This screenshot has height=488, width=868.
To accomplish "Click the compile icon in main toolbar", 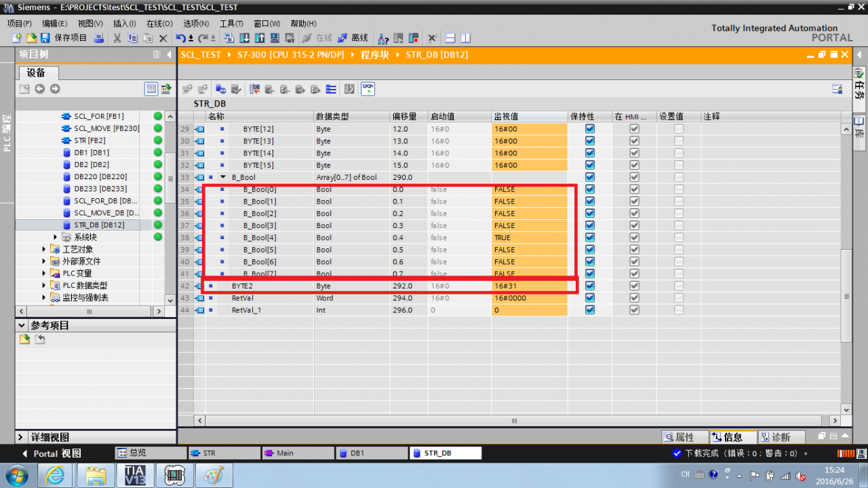I will pyautogui.click(x=229, y=38).
